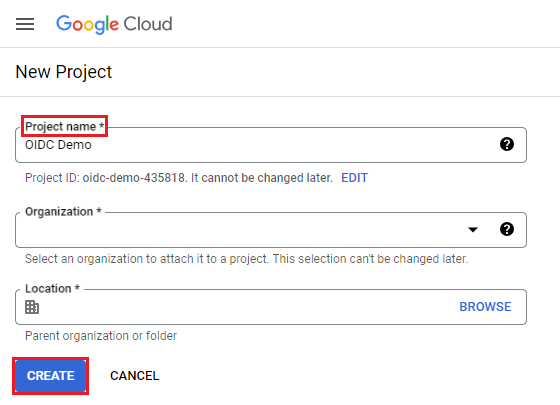Open the empty Organization combo box
This screenshot has height=405, width=560.
271,230
